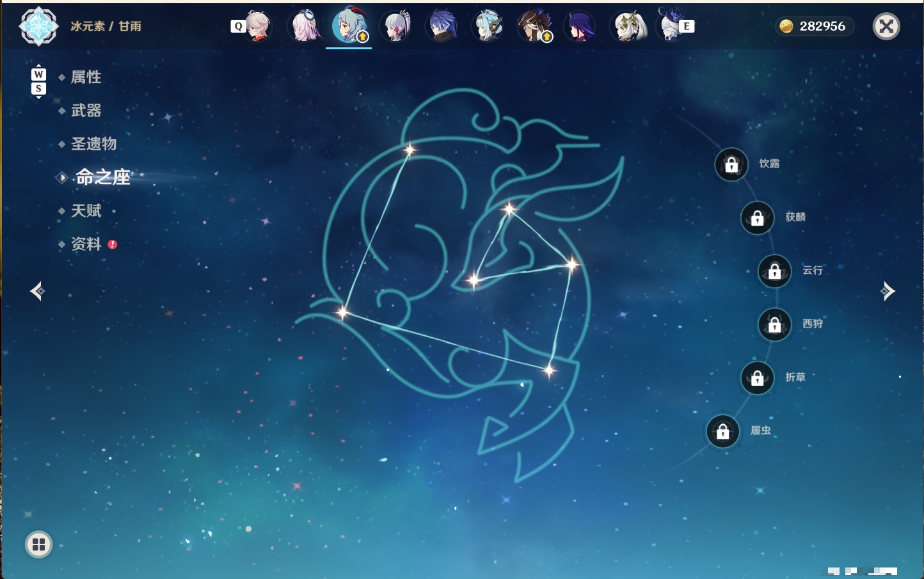Open the 属性 attributes menu
The height and width of the screenshot is (579, 924).
(86, 77)
